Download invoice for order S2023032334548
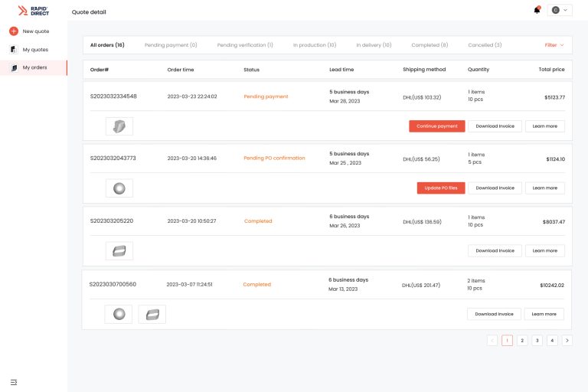Screen dimensions: 588x392 coord(495,126)
